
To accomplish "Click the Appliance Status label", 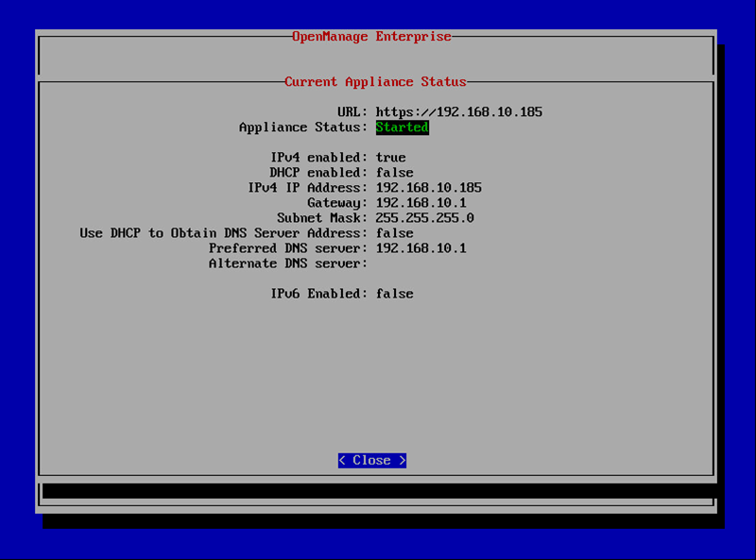I will 303,127.
